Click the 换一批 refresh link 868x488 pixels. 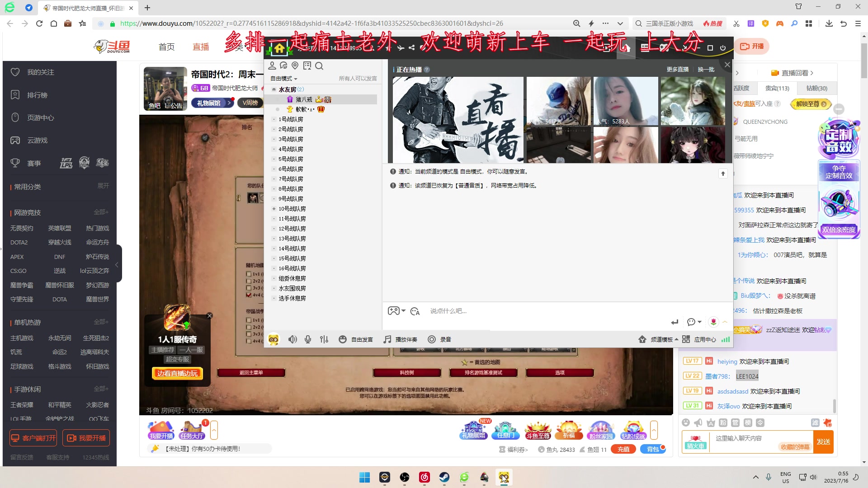706,70
